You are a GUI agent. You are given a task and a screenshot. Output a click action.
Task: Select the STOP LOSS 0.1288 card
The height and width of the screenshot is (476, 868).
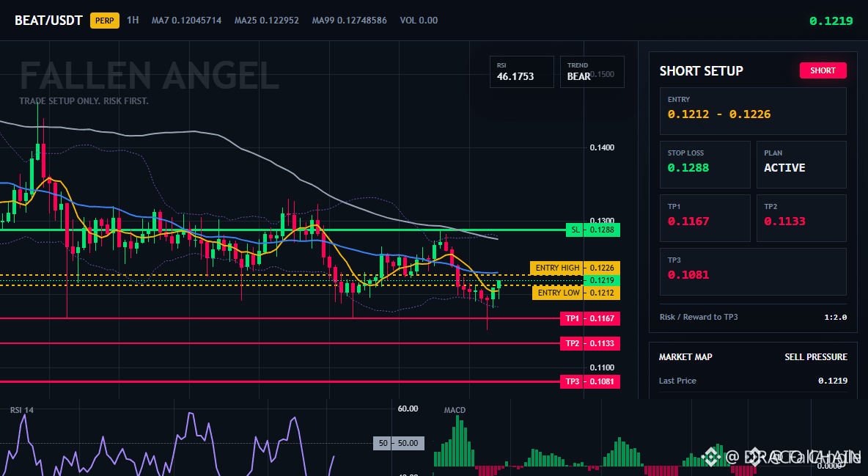[705, 164]
